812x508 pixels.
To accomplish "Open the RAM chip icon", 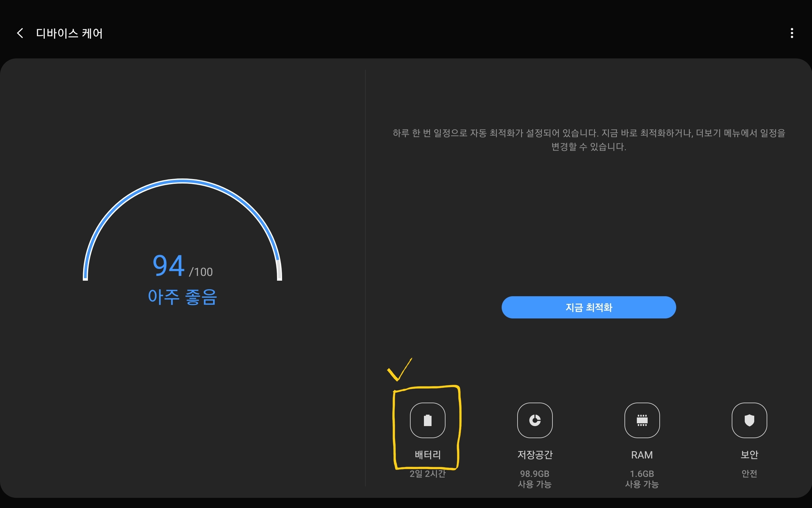I will click(x=642, y=420).
